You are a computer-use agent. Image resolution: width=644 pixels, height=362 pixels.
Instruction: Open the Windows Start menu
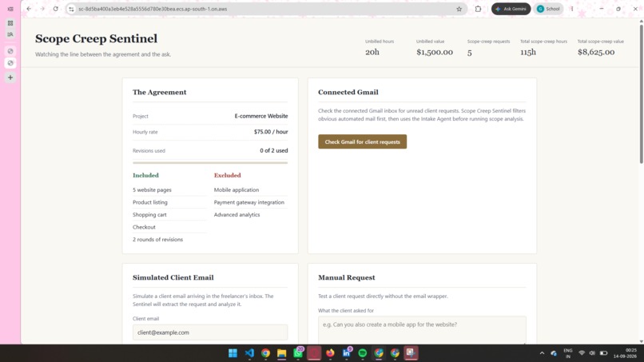(233, 353)
